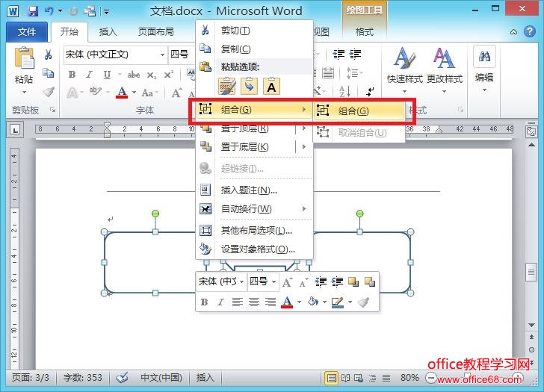Click the 80% zoom level button
Image resolution: width=544 pixels, height=392 pixels.
pos(409,378)
